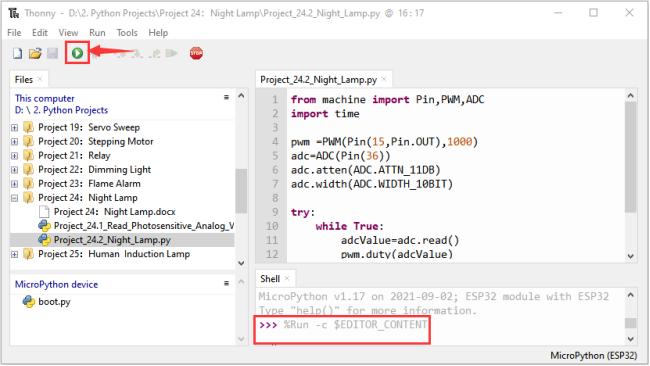Open the View menu

(68, 32)
